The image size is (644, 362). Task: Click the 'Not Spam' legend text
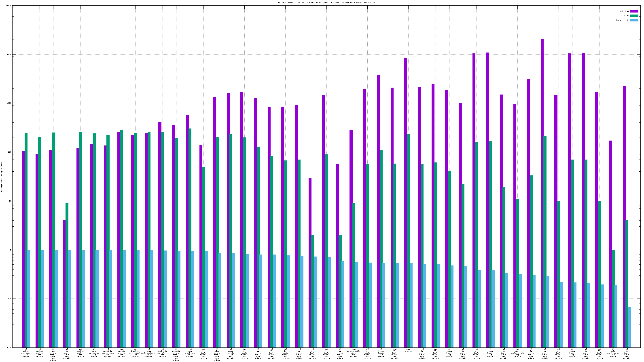[x=624, y=11]
